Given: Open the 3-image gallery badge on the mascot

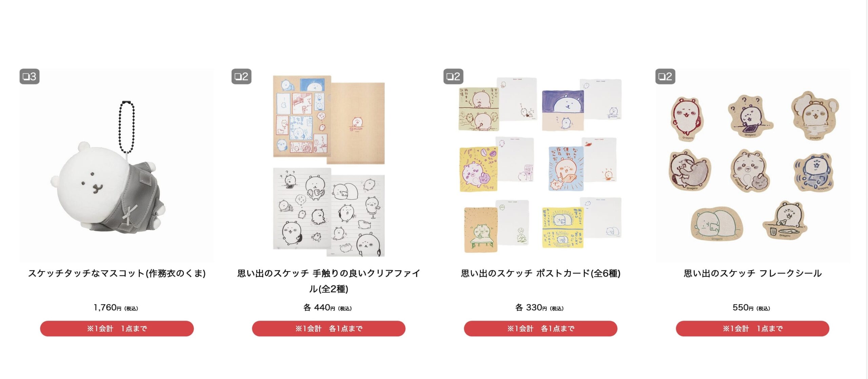Looking at the screenshot, I should 29,76.
